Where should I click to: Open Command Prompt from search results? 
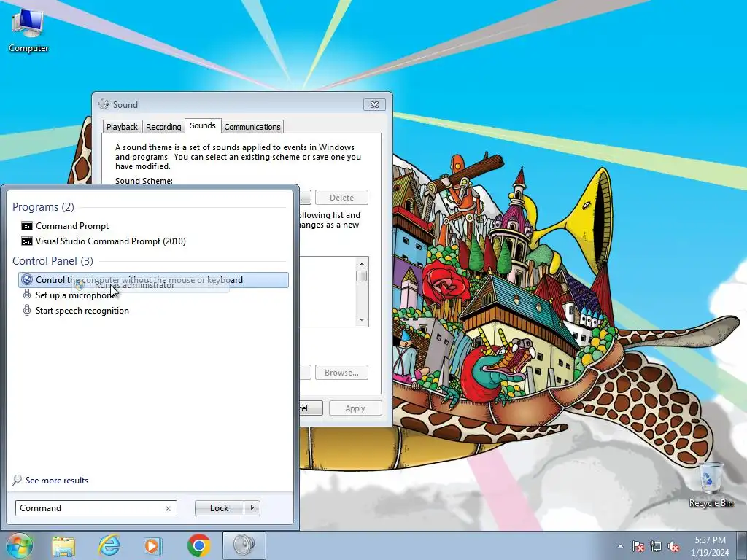[x=153, y=226]
